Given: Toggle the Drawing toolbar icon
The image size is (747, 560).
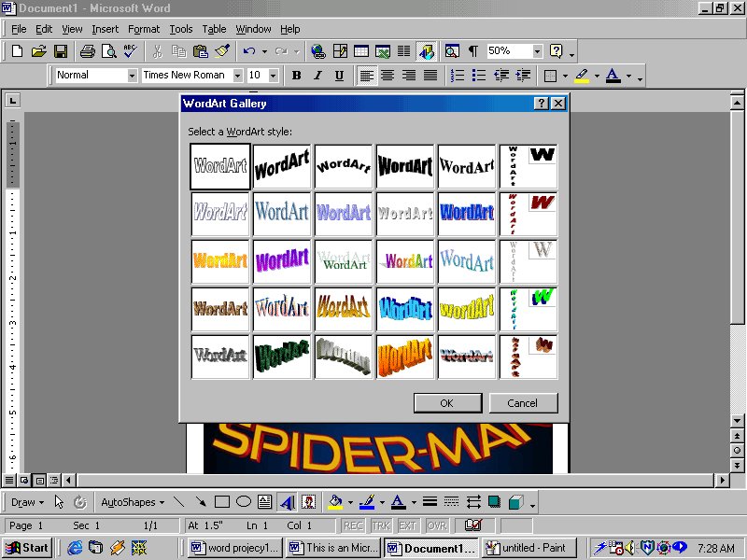Looking at the screenshot, I should [427, 51].
